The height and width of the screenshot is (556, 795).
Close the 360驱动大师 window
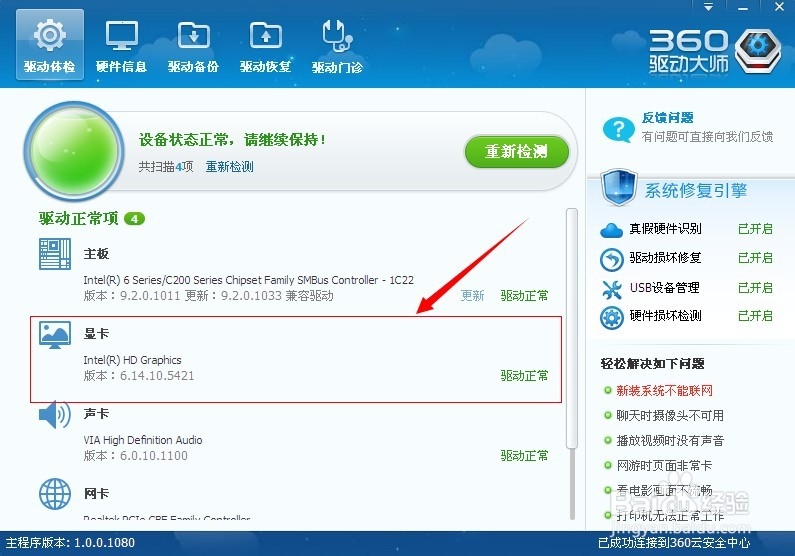[779, 7]
